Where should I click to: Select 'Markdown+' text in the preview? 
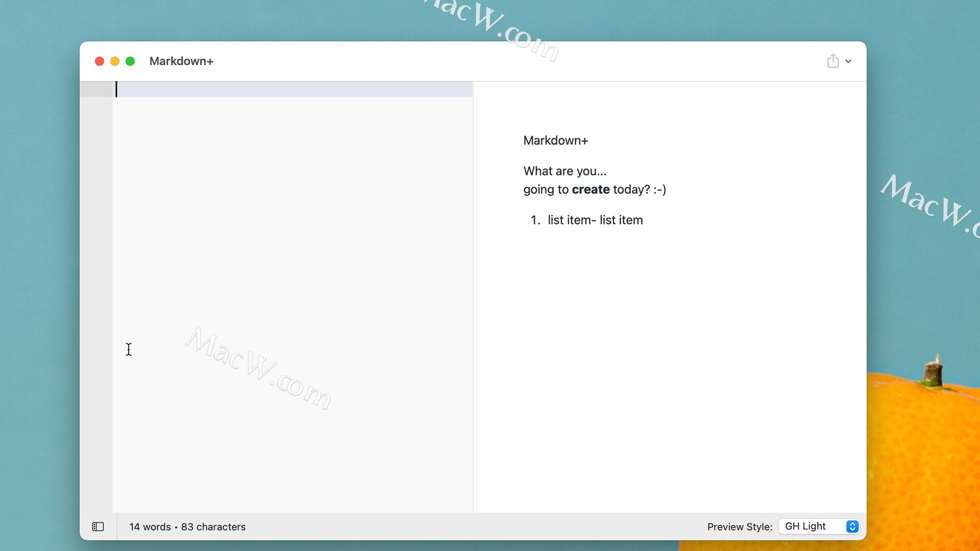(x=556, y=140)
